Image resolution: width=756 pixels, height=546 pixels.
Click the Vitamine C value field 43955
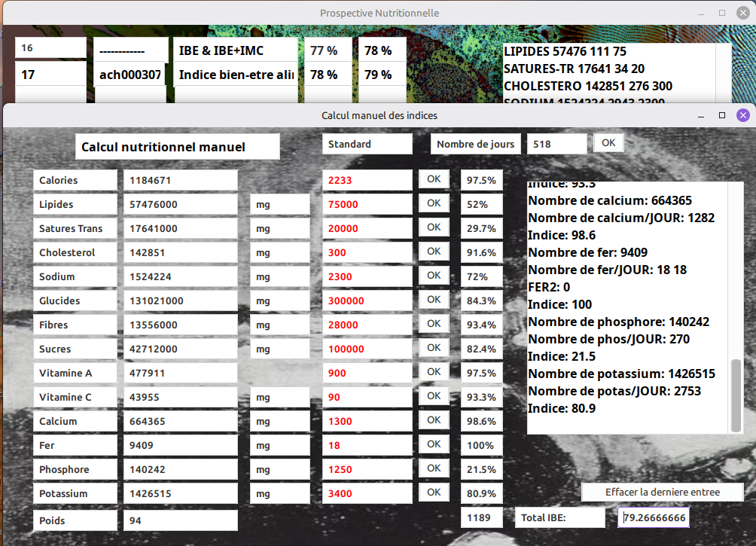180,398
